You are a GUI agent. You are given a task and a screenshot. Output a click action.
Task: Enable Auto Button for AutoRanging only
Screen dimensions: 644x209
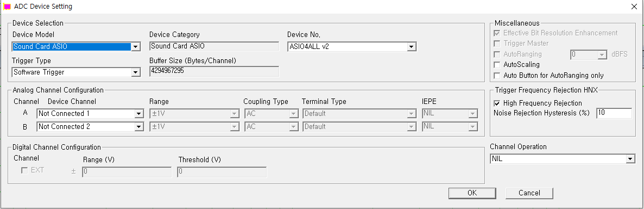[x=497, y=75]
